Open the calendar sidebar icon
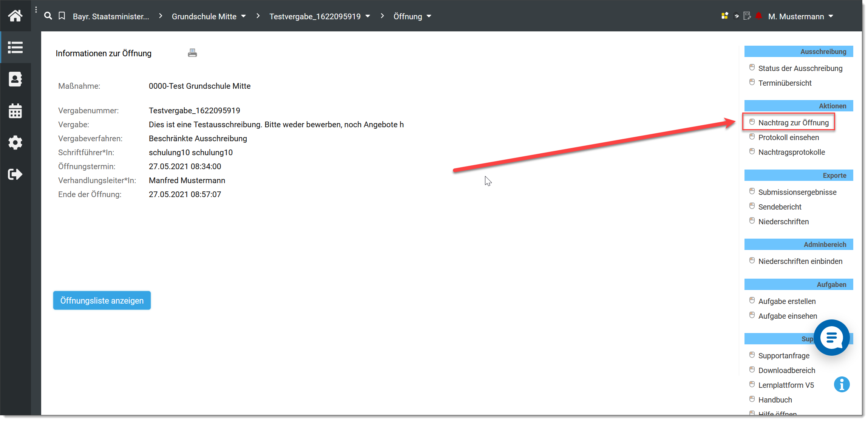 (x=15, y=111)
